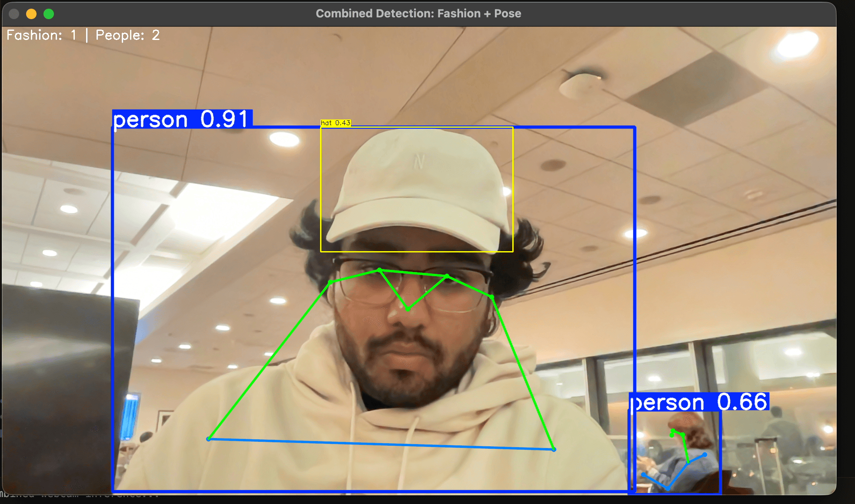Click the green head keypoints of the small background person
The height and width of the screenshot is (504, 855).
point(673,432)
